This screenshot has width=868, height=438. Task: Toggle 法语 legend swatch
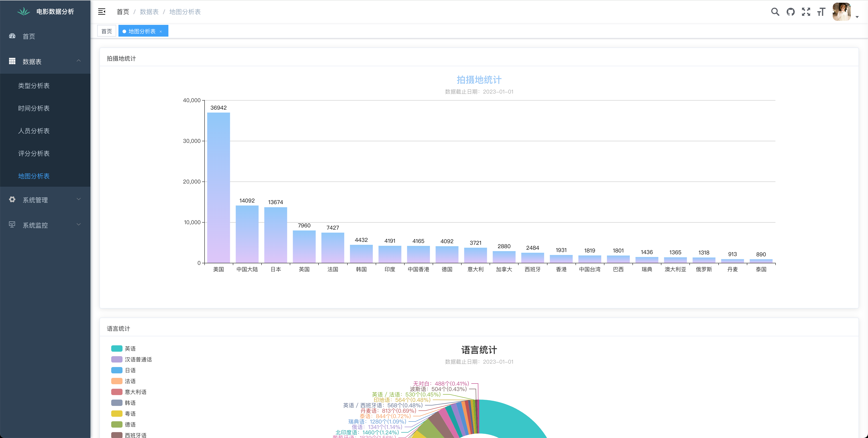[117, 381]
